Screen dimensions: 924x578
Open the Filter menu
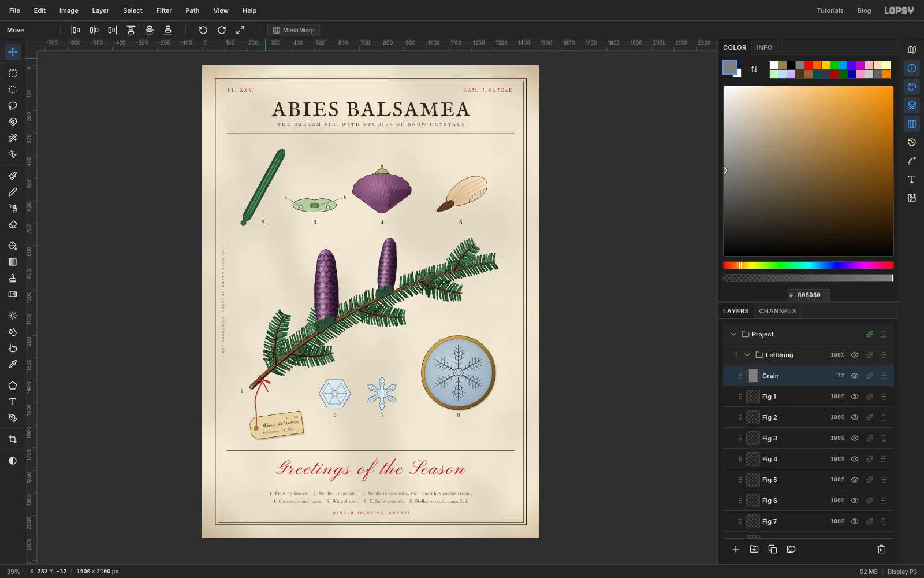(164, 10)
